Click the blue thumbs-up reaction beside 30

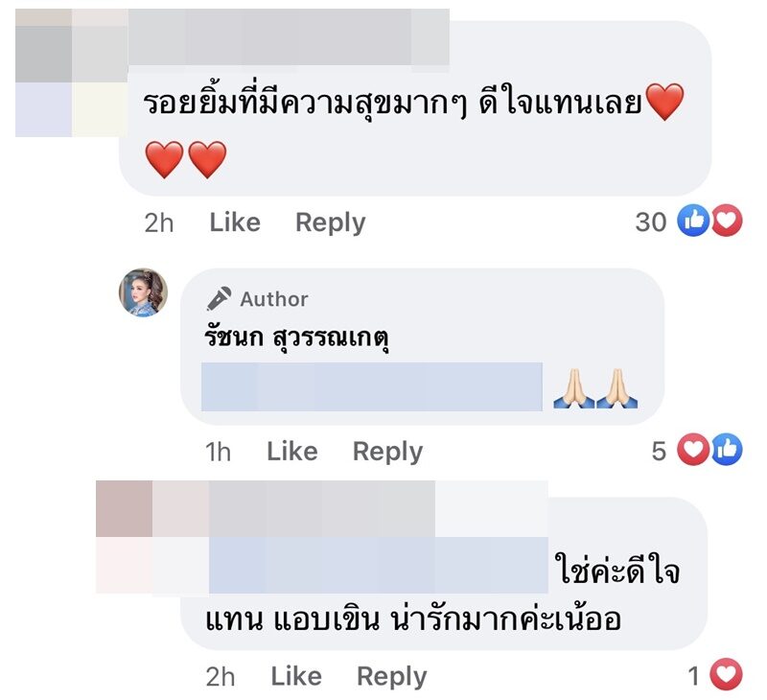coord(692,222)
